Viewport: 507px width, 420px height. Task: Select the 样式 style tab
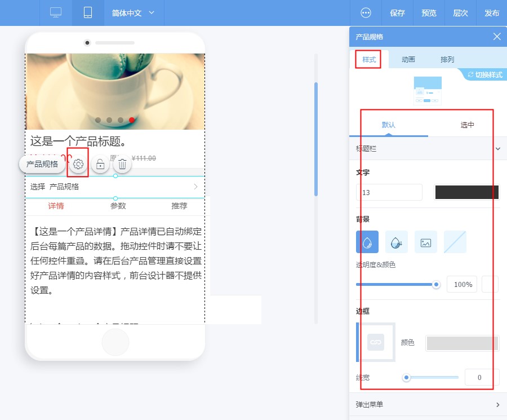[369, 59]
